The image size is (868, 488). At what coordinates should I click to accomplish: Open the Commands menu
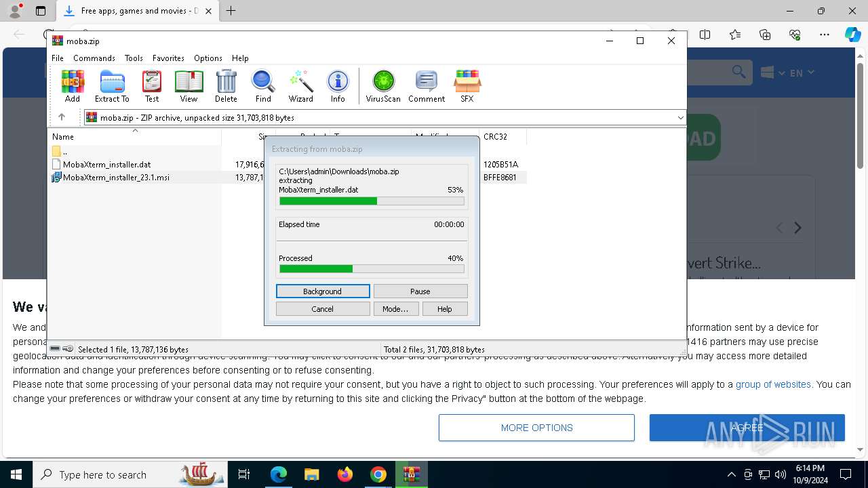coord(94,58)
